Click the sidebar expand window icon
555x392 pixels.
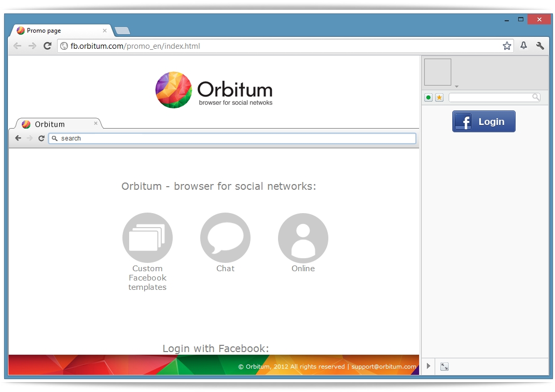(445, 367)
